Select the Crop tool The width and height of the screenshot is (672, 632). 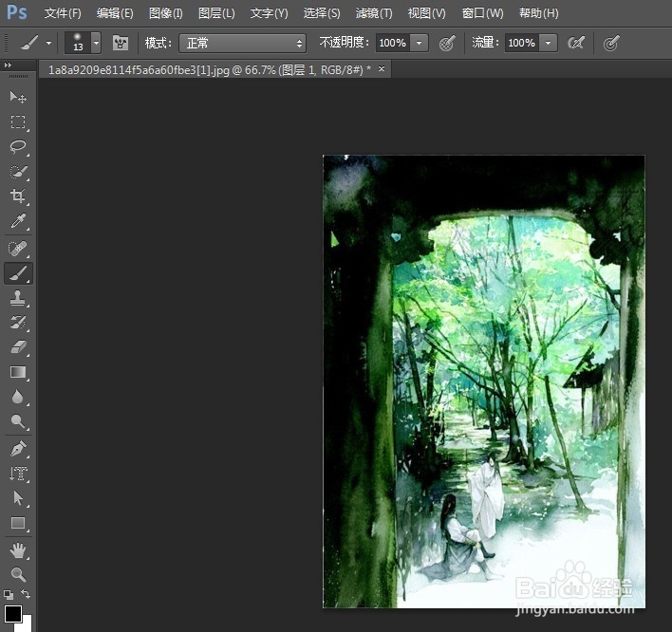[x=18, y=196]
